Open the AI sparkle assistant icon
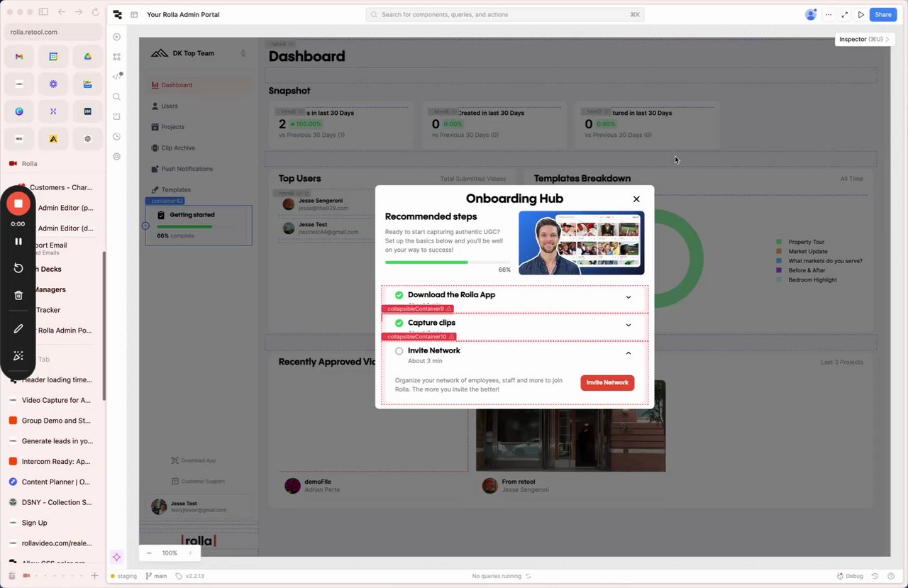This screenshot has height=588, width=908. (x=117, y=557)
